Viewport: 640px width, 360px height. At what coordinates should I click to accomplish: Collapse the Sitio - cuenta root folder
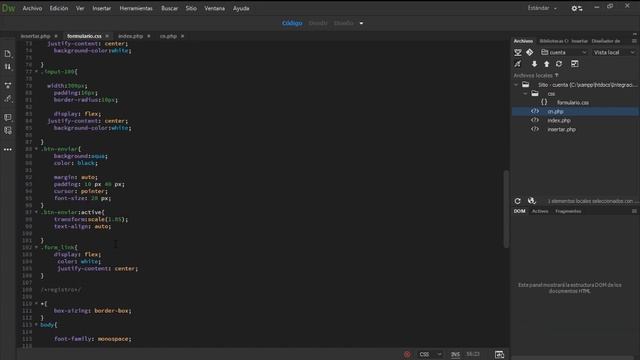coord(516,85)
